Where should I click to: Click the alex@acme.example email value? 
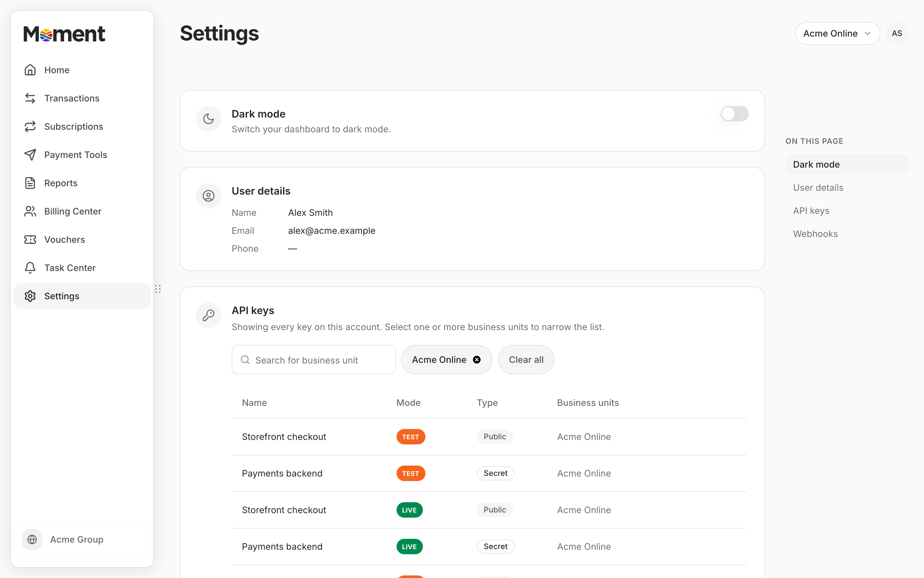point(331,231)
